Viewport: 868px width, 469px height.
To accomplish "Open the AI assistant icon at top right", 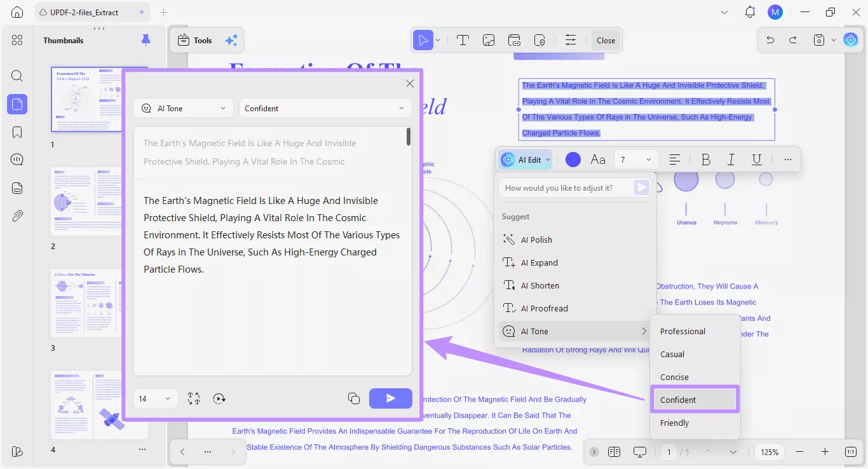I will (850, 40).
